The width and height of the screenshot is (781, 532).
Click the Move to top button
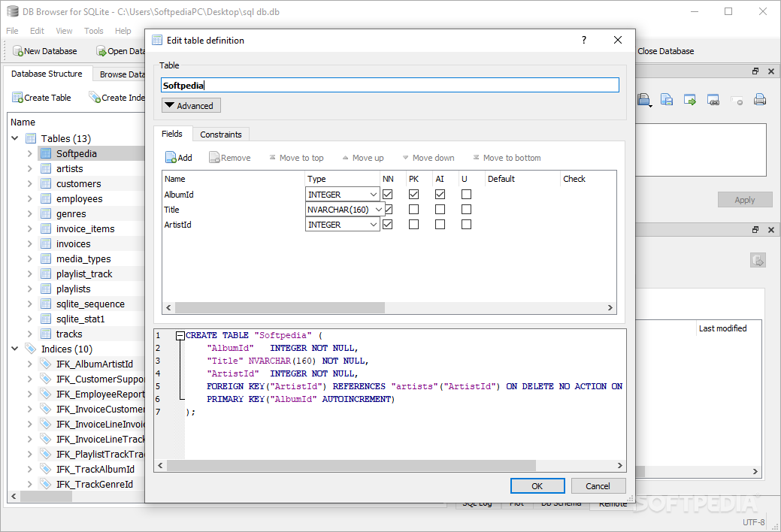pyautogui.click(x=296, y=157)
